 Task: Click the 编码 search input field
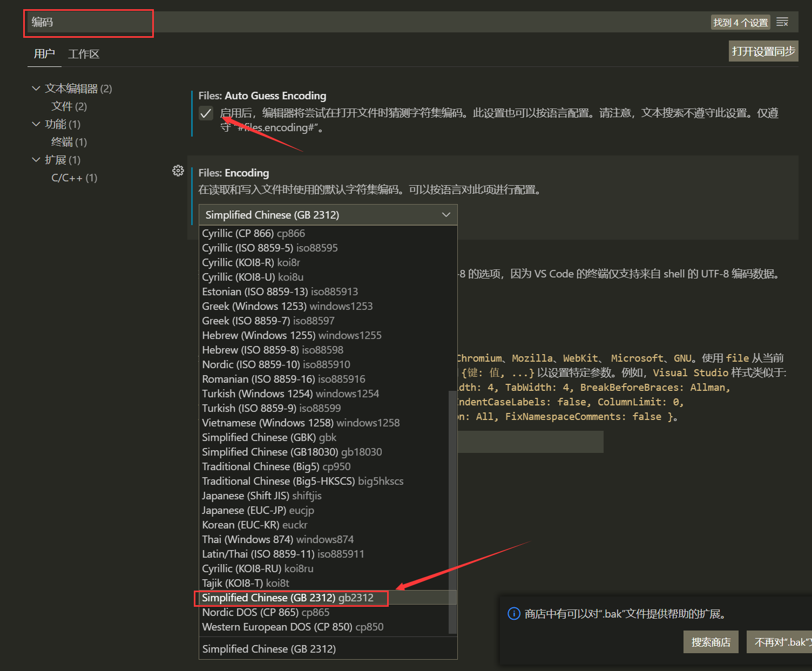88,22
